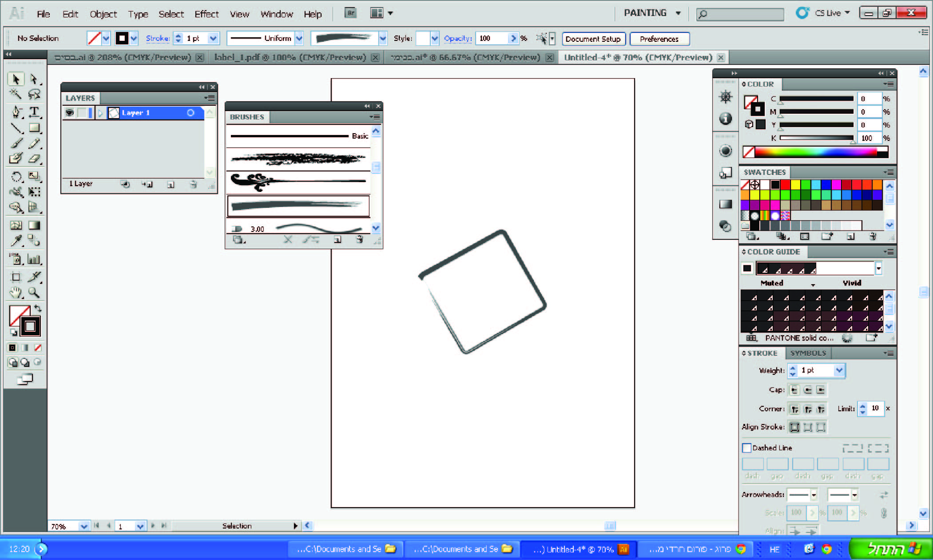Viewport: 933px width, 560px height.
Task: Click the Document Setup button
Action: (x=593, y=39)
